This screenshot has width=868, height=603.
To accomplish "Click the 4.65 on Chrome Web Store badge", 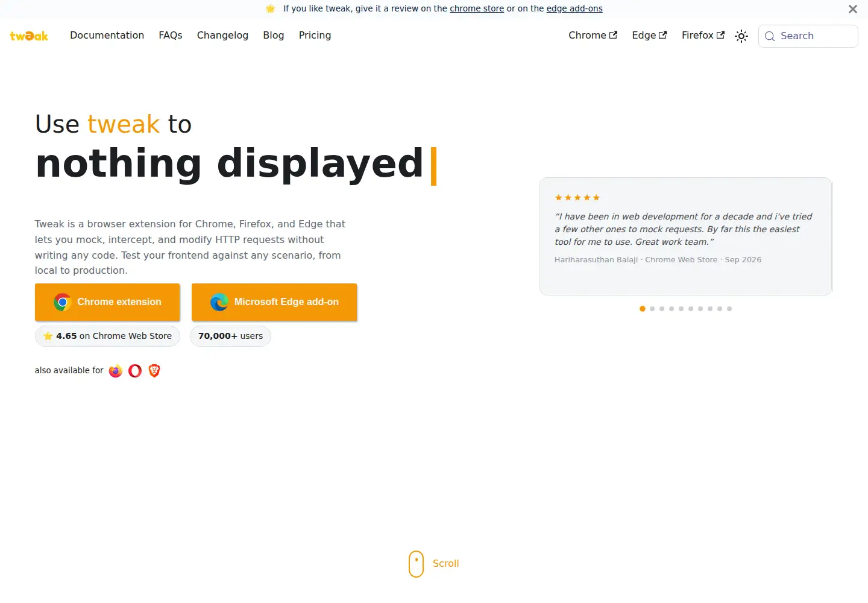I will (x=107, y=336).
